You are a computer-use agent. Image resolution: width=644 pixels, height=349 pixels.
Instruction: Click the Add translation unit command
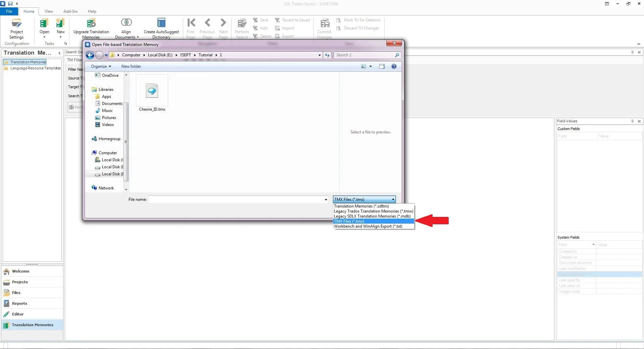(260, 28)
